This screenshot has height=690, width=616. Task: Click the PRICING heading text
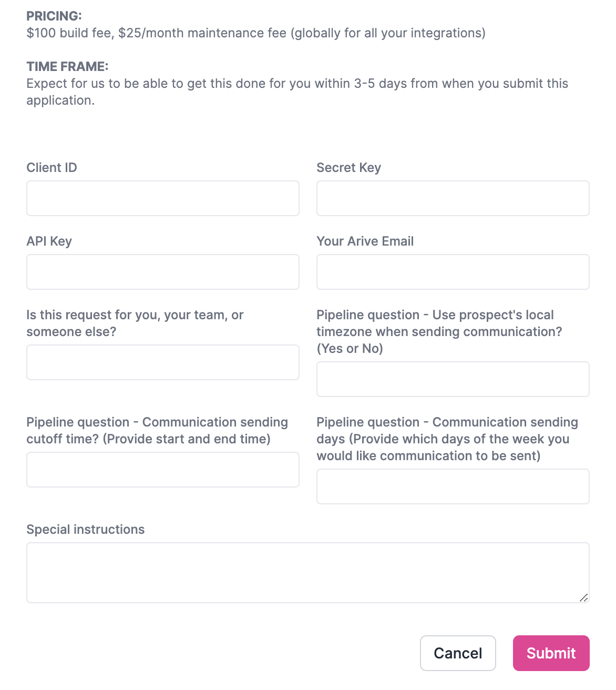54,16
